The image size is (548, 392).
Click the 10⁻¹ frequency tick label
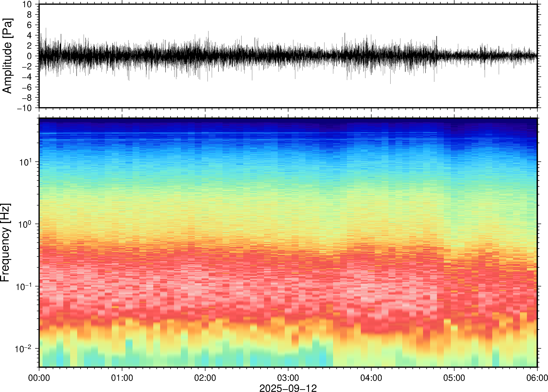[24, 286]
